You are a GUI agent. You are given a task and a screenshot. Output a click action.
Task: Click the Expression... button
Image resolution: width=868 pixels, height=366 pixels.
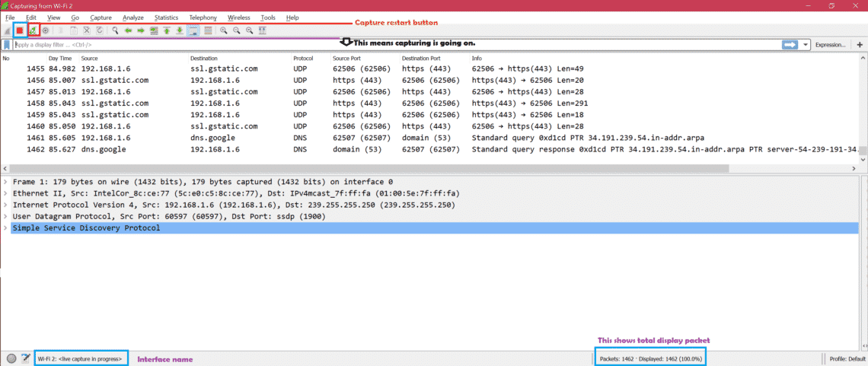830,45
